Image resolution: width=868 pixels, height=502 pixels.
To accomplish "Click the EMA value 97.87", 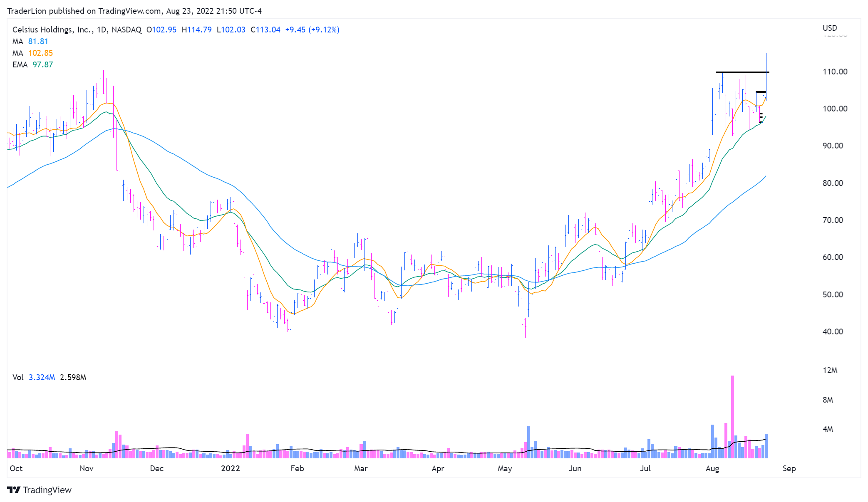I will [x=43, y=64].
